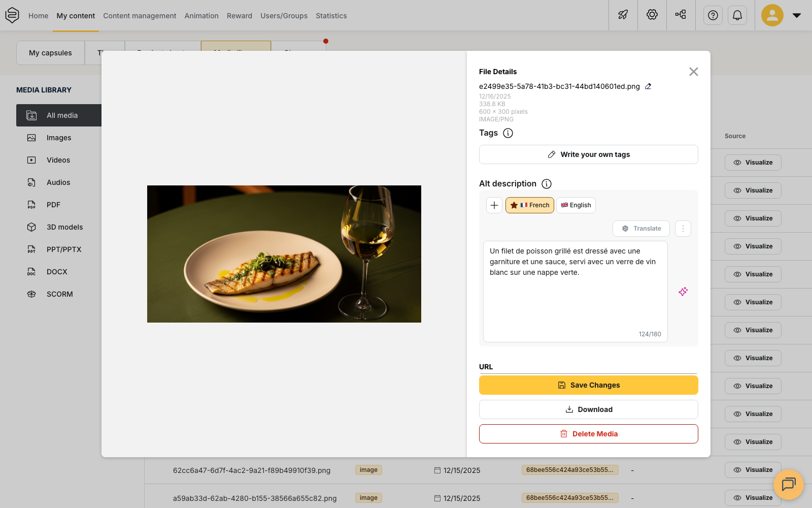
Task: Filter by Audios in media library
Action: tap(59, 182)
